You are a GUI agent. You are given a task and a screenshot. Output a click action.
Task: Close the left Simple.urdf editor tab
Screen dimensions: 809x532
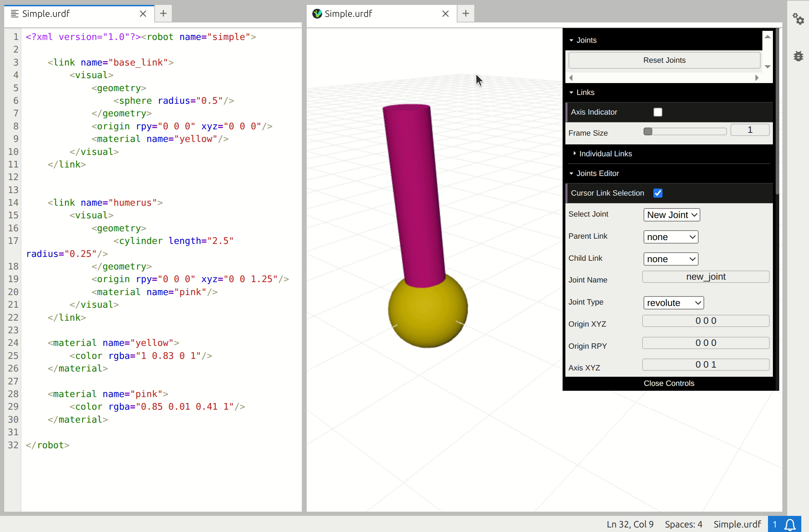pos(143,14)
